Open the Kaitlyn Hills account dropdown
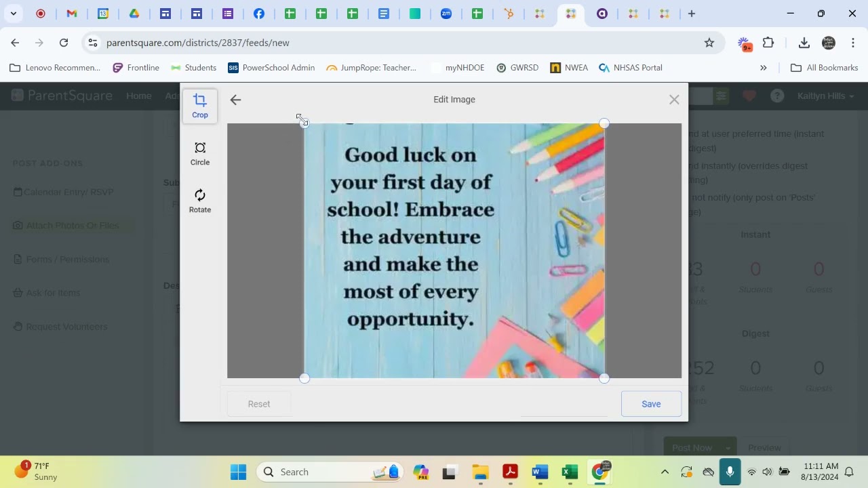 (825, 96)
